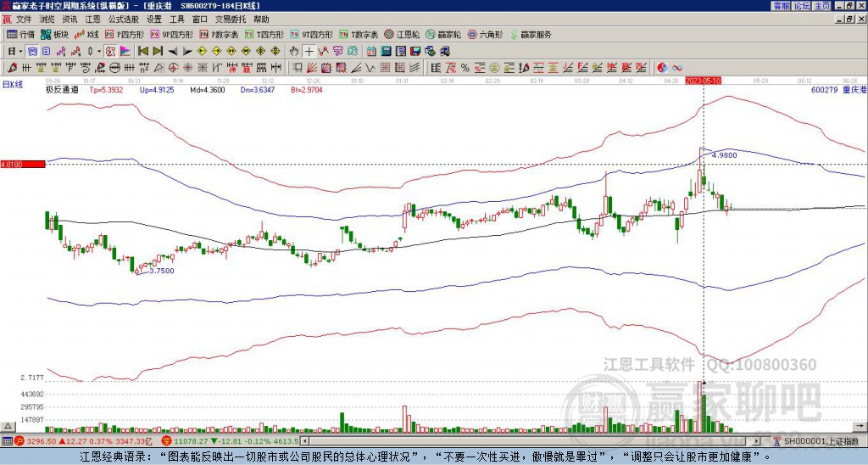Click the highlighted date marker 2023-05-10
Image resolution: width=868 pixels, height=465 pixels.
click(x=703, y=81)
